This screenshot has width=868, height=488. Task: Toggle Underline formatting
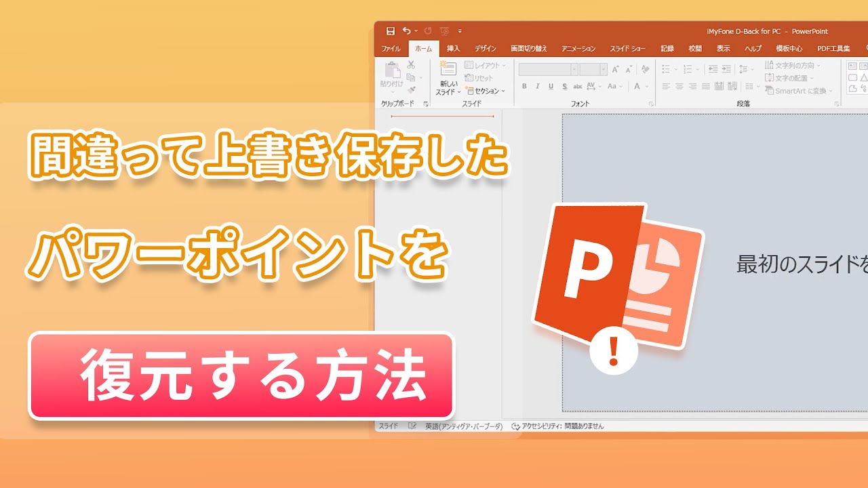tap(551, 86)
